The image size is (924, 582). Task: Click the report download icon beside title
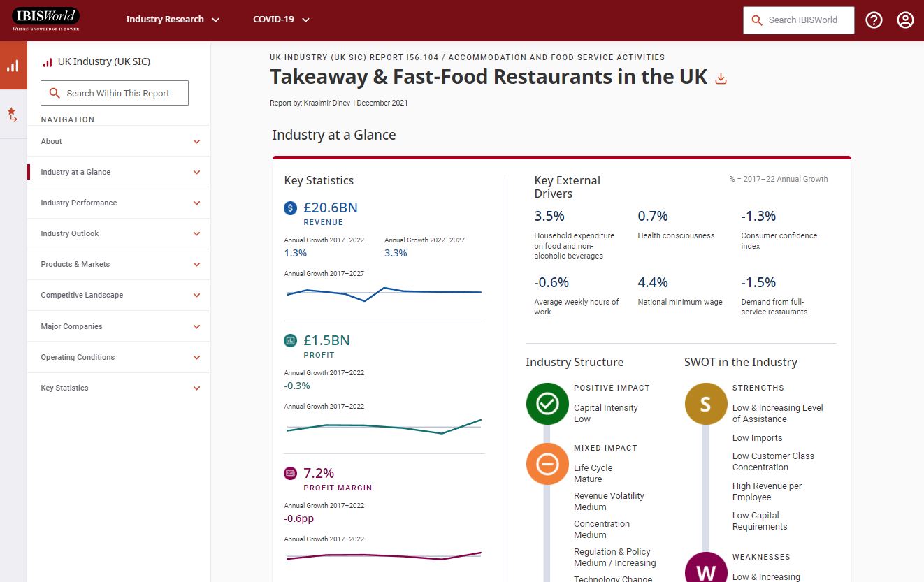pos(721,79)
